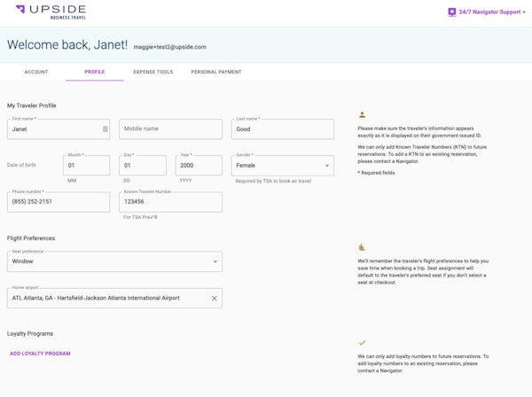The image size is (532, 397).
Task: Click Add Loyalty Program link
Action: pos(40,354)
